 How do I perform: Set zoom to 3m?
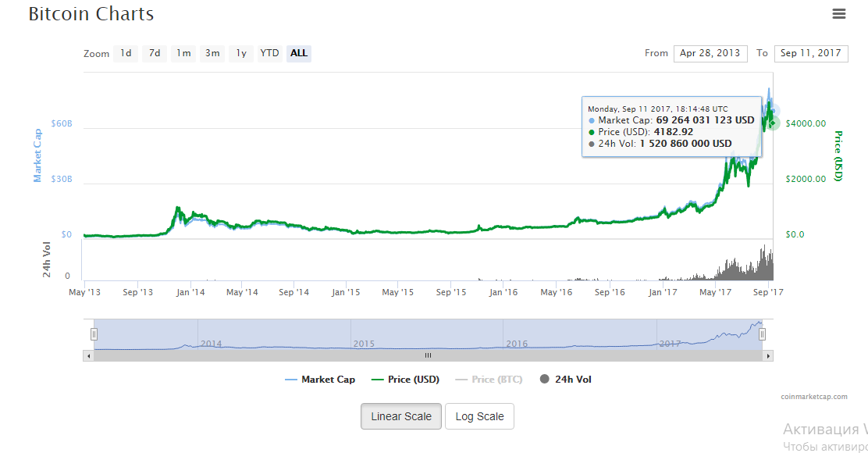212,53
